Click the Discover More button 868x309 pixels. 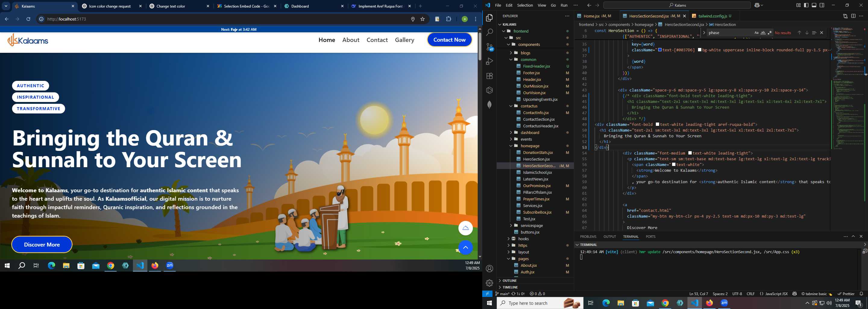(x=42, y=244)
